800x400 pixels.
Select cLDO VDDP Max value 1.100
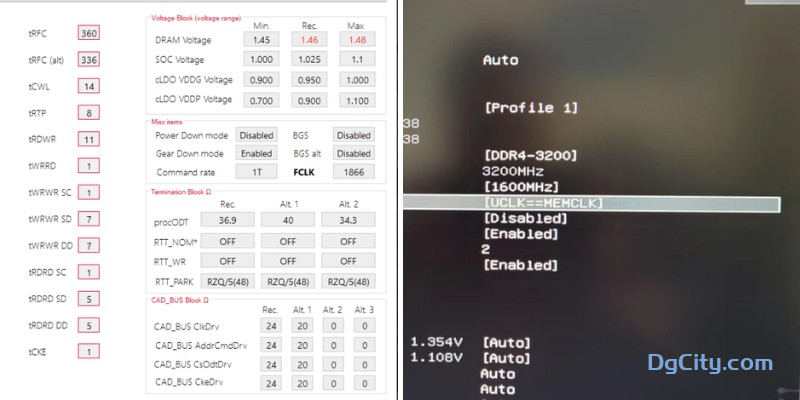357,100
